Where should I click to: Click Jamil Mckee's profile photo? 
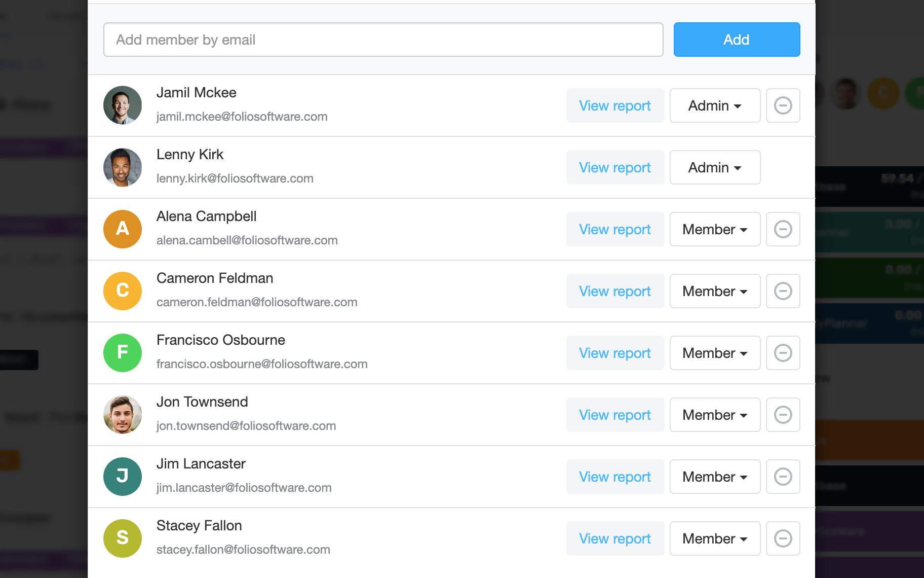123,105
